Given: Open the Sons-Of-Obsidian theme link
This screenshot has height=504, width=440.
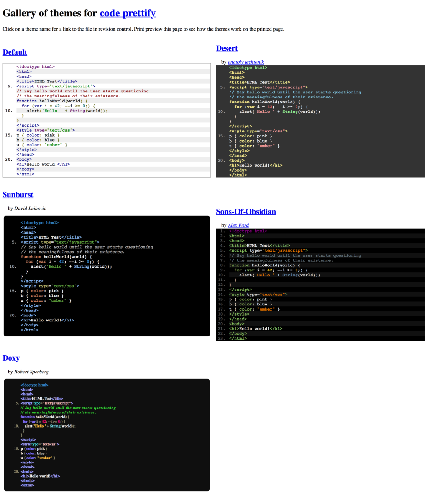Looking at the screenshot, I should [x=246, y=212].
